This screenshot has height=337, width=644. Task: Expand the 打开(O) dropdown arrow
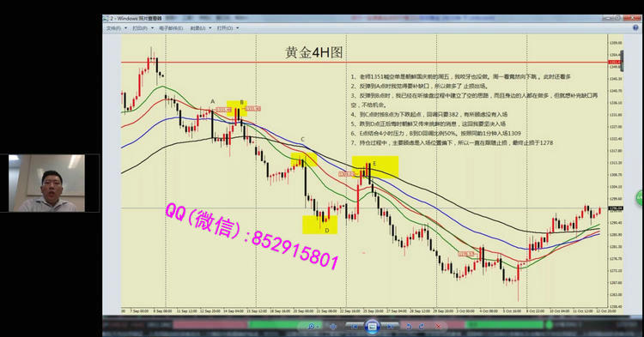point(237,28)
